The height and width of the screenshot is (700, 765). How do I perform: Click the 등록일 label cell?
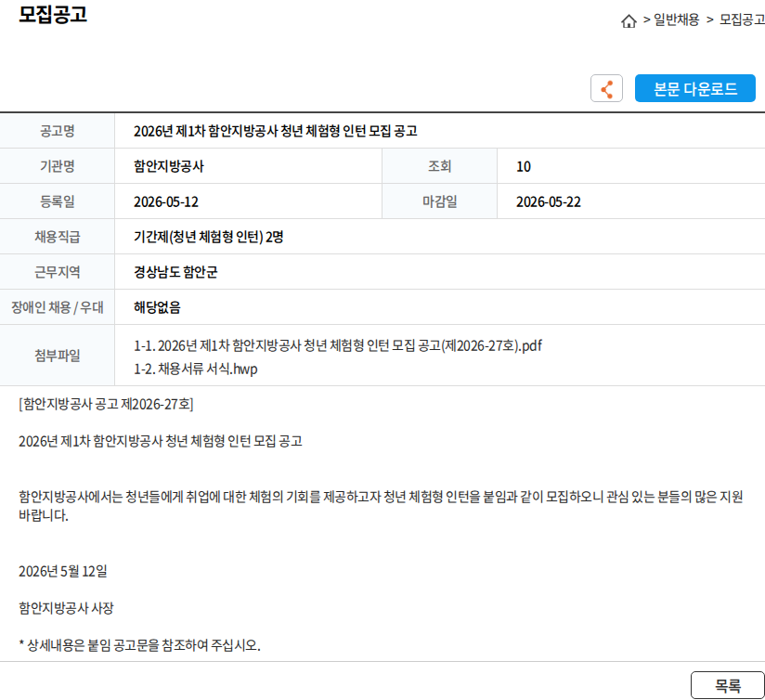click(57, 201)
